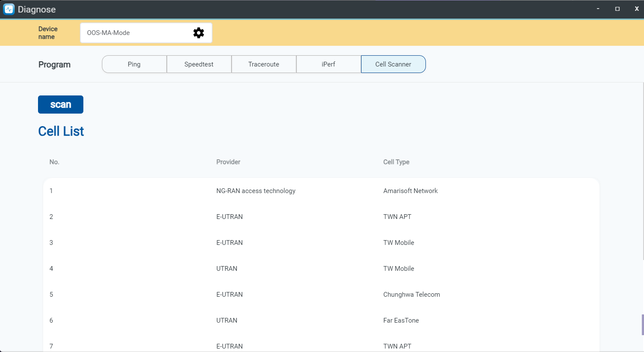This screenshot has height=352, width=644.
Task: Select NG-RAN access technology provider cell
Action: (x=256, y=191)
